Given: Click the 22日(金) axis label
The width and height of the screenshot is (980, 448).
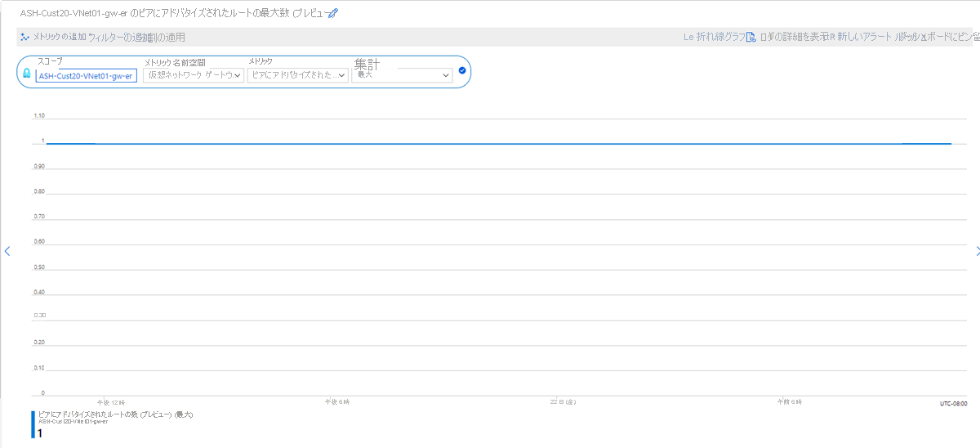Looking at the screenshot, I should (x=563, y=402).
